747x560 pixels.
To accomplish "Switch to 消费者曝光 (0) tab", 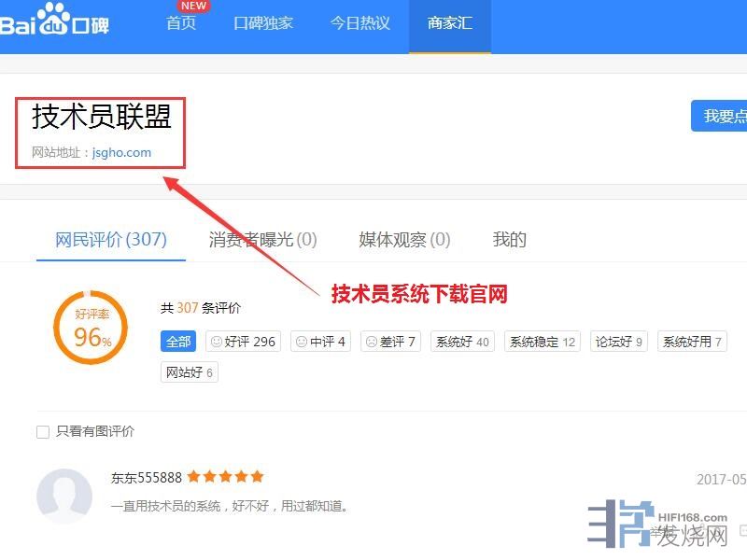I will coord(262,240).
